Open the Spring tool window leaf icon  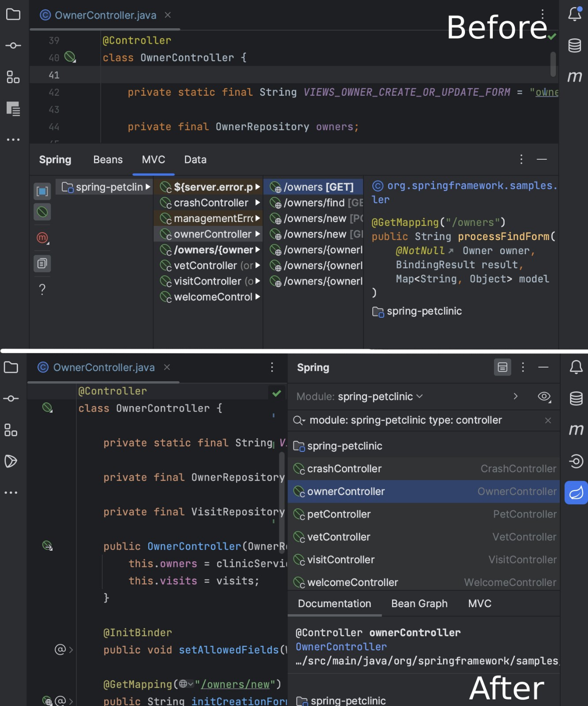[x=576, y=492]
